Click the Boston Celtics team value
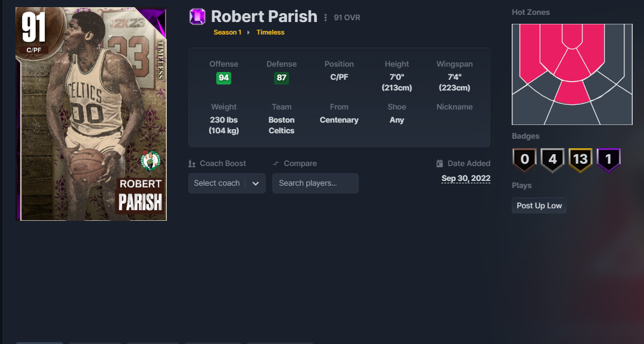The image size is (644, 344). pyautogui.click(x=281, y=125)
